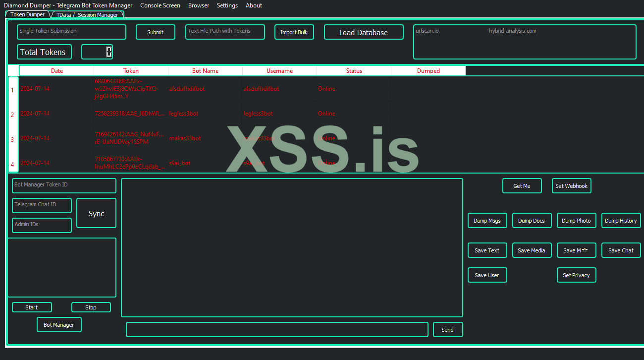Viewport: 644px width, 360px height.
Task: Click afsdufhdifbot in the Username column
Action: tap(261, 89)
